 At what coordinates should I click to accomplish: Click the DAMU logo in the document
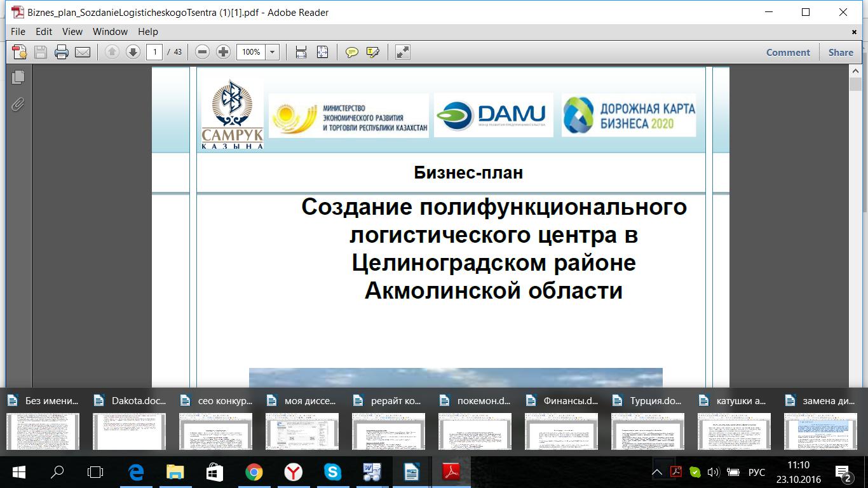point(493,114)
